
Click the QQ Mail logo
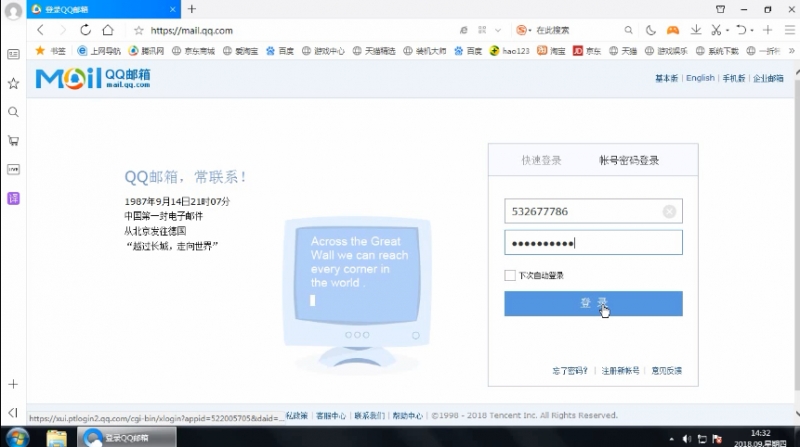[93, 78]
